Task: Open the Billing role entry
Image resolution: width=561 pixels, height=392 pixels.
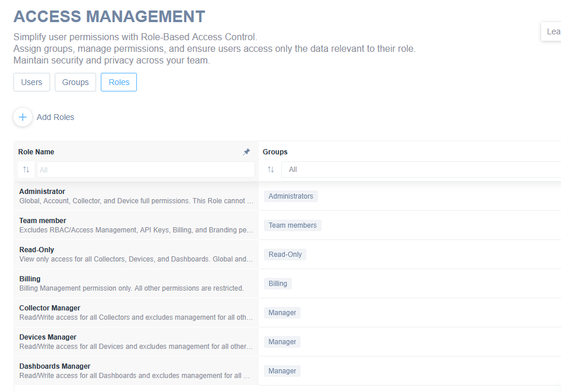Action: 30,279
